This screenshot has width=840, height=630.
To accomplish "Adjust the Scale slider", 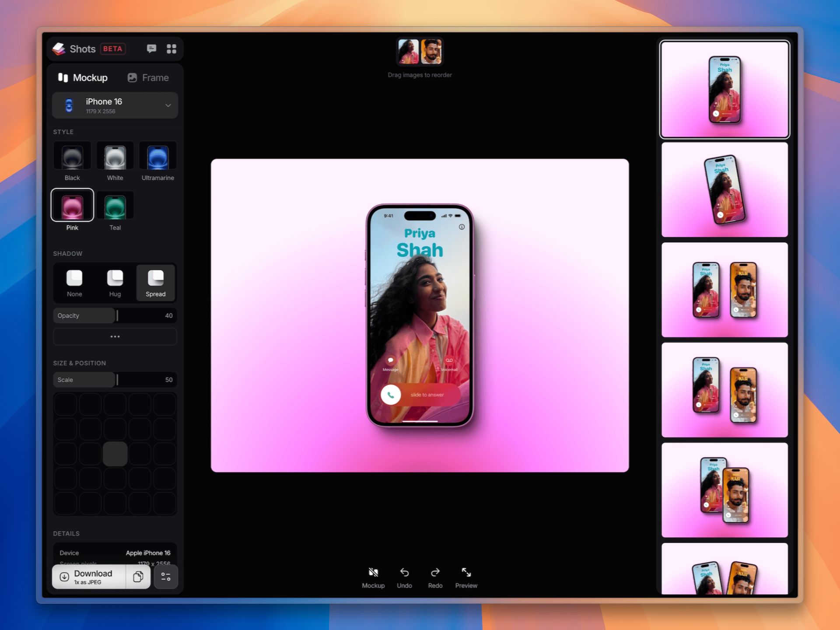I will tap(115, 380).
